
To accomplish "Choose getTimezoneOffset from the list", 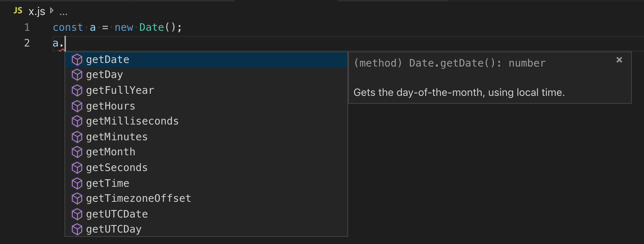I will click(x=206, y=199).
